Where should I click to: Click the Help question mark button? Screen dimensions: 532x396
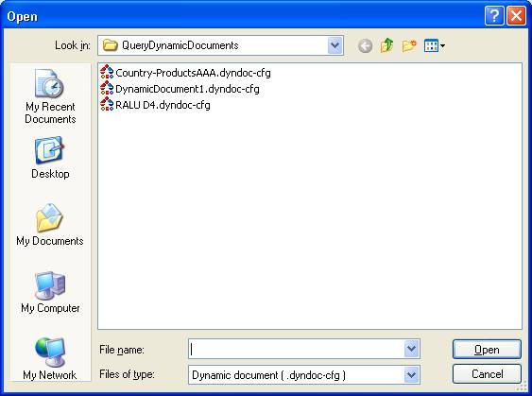click(494, 16)
